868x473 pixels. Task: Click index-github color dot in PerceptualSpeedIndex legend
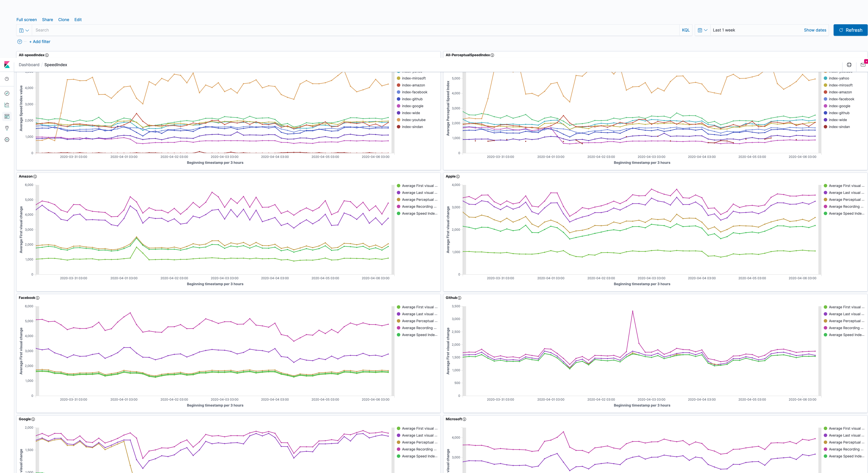coord(825,113)
